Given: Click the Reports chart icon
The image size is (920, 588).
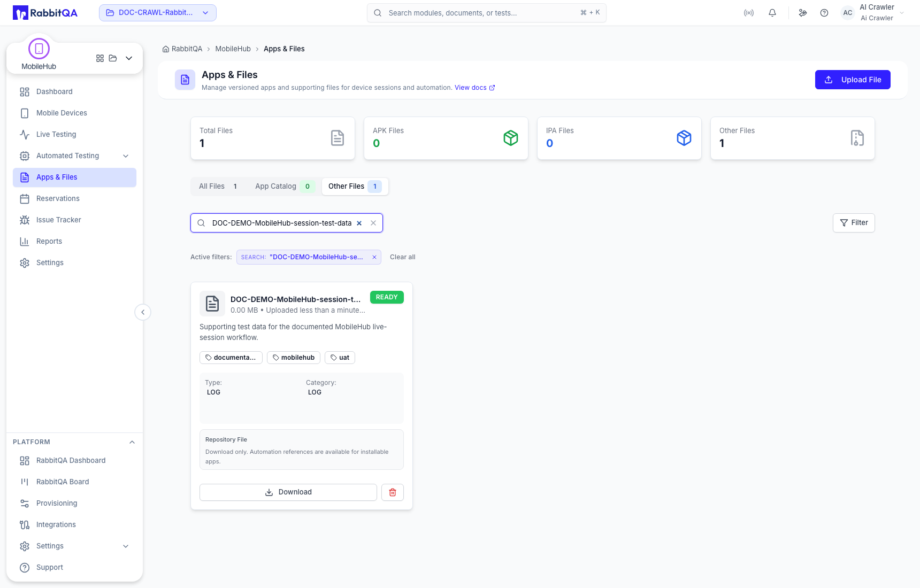Looking at the screenshot, I should [x=25, y=242].
